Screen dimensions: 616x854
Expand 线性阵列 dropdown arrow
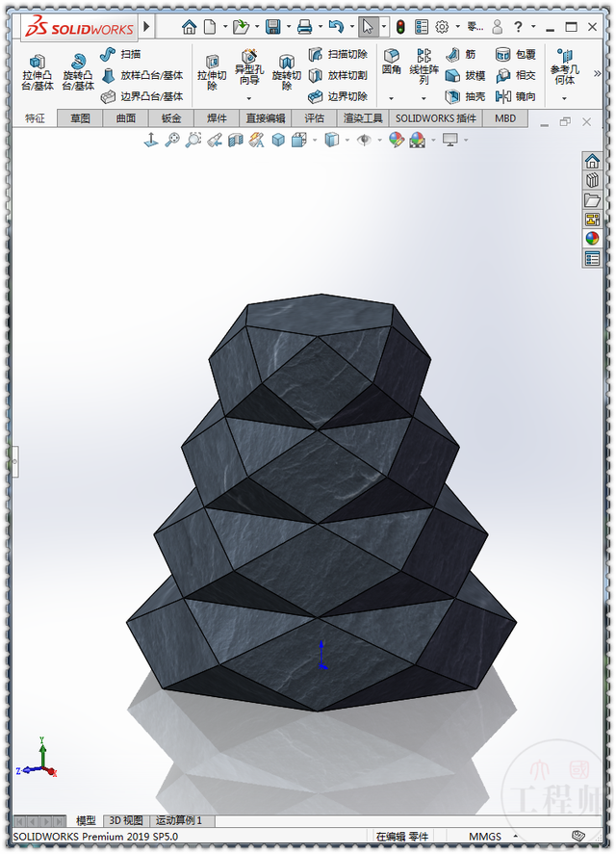(423, 98)
